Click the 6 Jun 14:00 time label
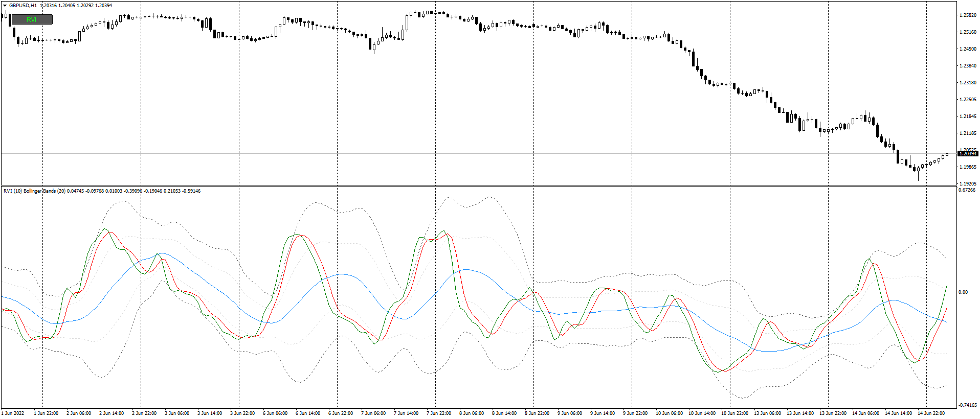Image resolution: width=980 pixels, height=419 pixels. [x=308, y=413]
